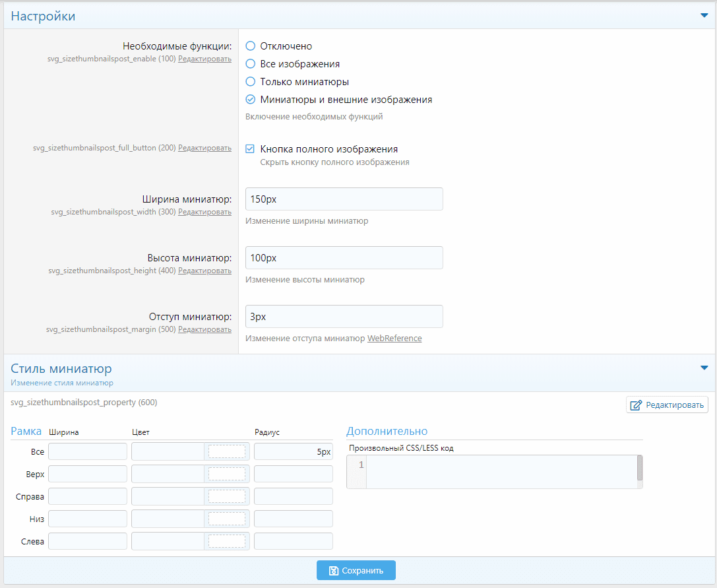The width and height of the screenshot is (717, 588).
Task: Collapse the 'Стиль миниатюр' section arrow
Action: point(704,368)
